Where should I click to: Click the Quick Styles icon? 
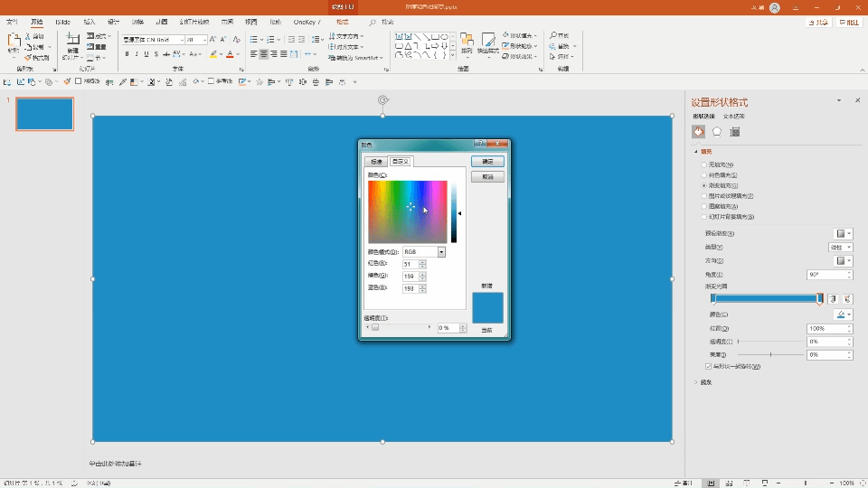click(488, 41)
